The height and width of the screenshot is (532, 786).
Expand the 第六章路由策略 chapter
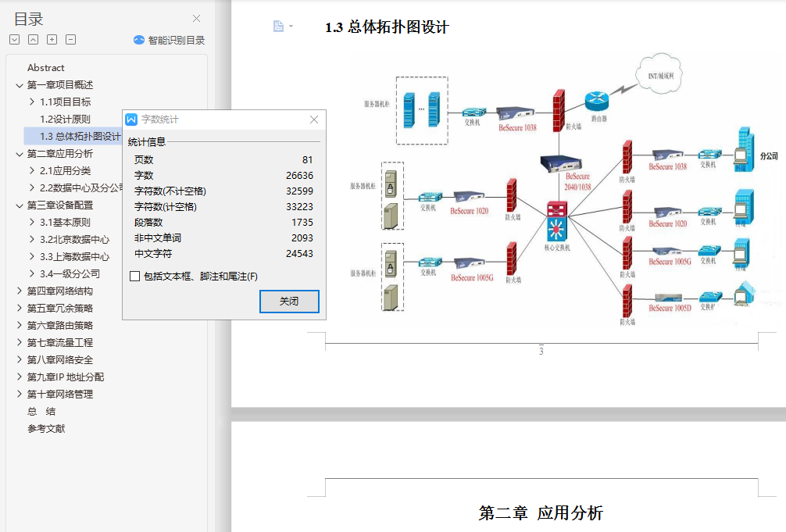pyautogui.click(x=20, y=326)
